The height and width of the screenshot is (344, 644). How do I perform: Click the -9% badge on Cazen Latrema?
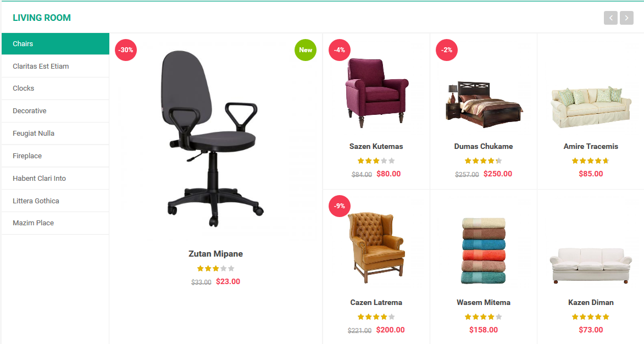[x=339, y=206]
